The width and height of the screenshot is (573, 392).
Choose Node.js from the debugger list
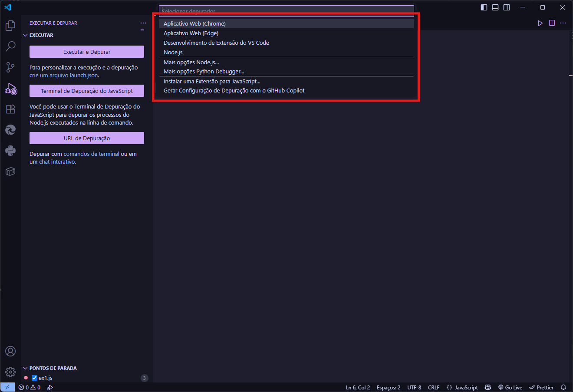click(173, 53)
